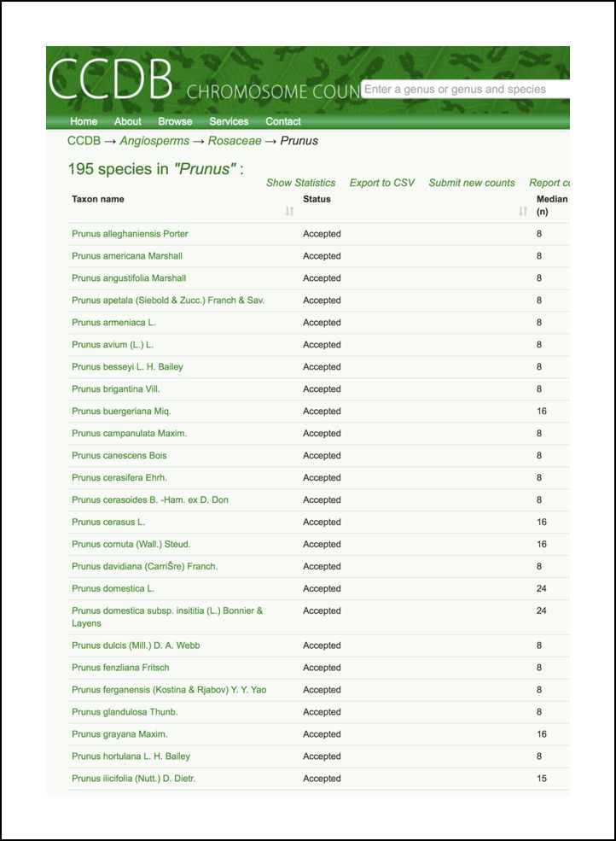Go to Angiosperms breadcrumb link

coord(154,141)
